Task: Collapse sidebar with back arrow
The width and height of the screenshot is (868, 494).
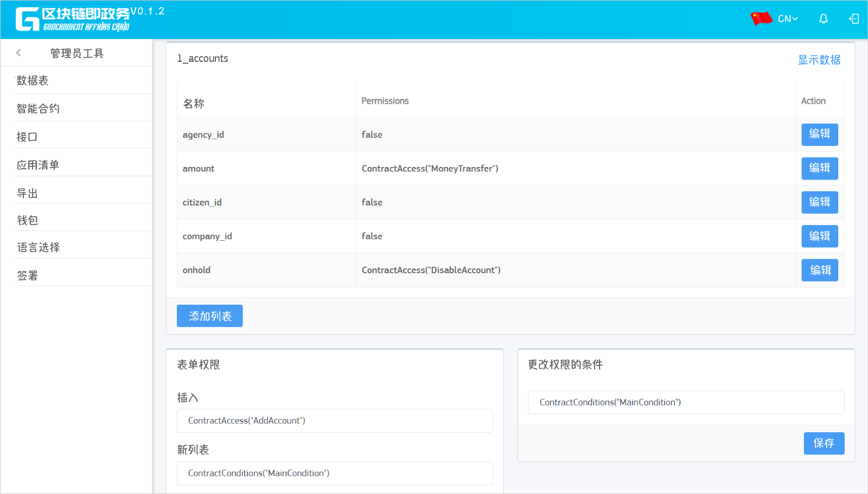Action: point(19,53)
